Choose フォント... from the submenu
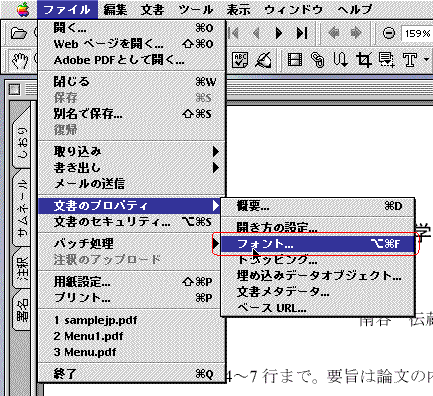The width and height of the screenshot is (433, 396). pyautogui.click(x=318, y=244)
